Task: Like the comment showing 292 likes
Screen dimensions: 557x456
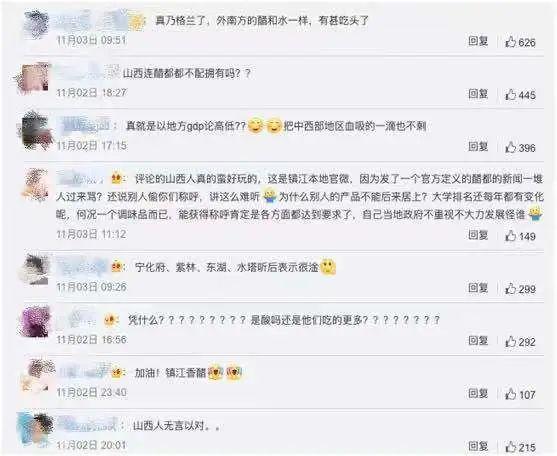Action: coord(510,341)
